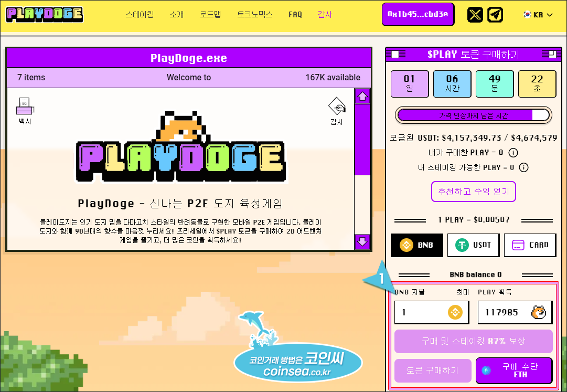Click the PlayDoge logo in header
The width and height of the screenshot is (567, 392).
coord(45,15)
